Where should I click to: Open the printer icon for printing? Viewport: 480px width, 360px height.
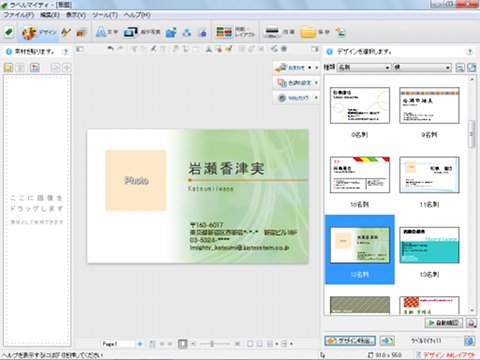(x=272, y=32)
